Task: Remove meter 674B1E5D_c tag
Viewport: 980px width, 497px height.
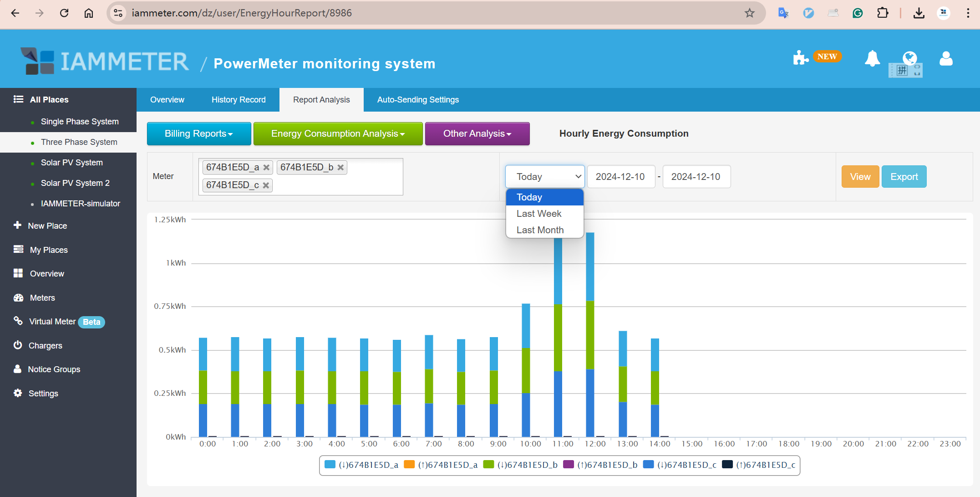Action: point(266,185)
